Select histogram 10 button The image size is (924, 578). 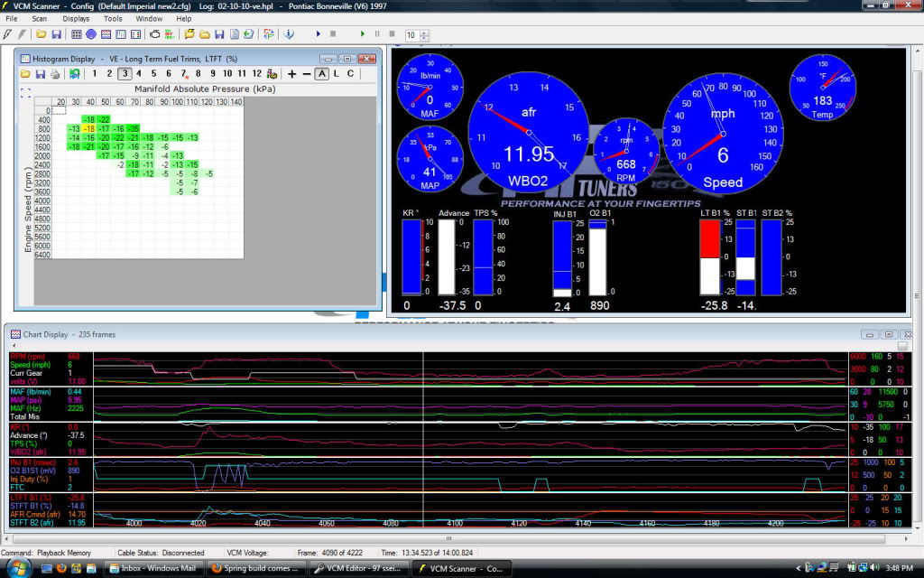(x=227, y=74)
